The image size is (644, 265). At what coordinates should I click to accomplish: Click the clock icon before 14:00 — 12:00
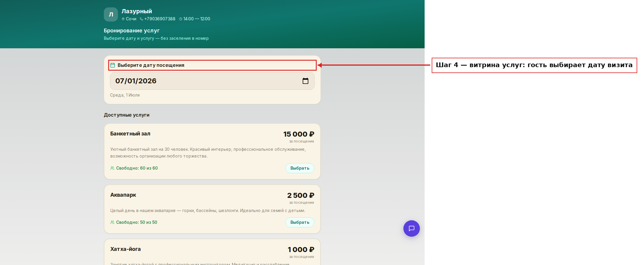click(180, 19)
